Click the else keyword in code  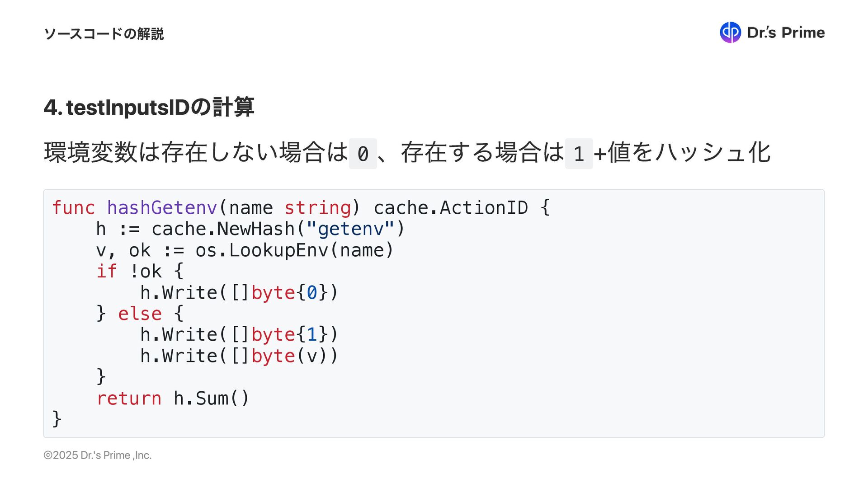click(x=140, y=314)
